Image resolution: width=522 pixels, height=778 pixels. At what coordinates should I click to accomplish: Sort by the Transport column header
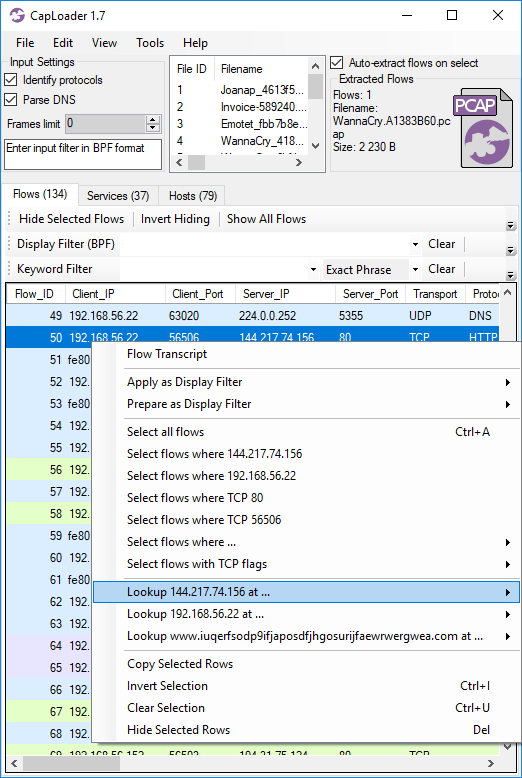(x=435, y=294)
